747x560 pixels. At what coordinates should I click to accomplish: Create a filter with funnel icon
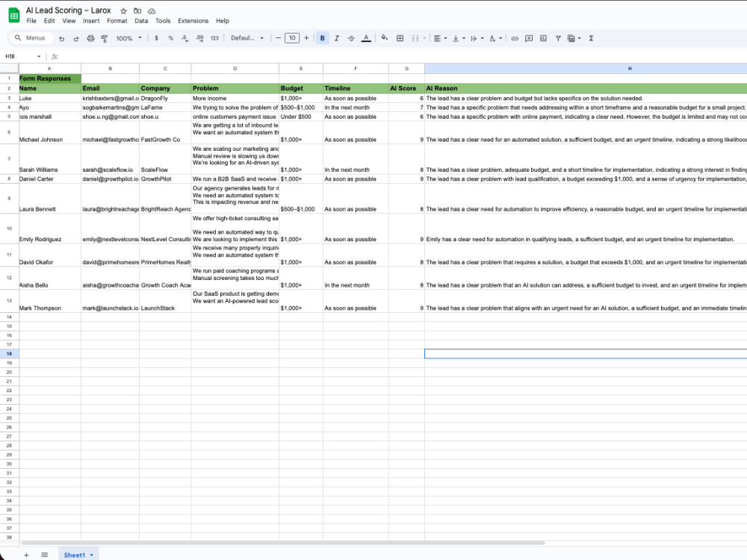tap(558, 38)
